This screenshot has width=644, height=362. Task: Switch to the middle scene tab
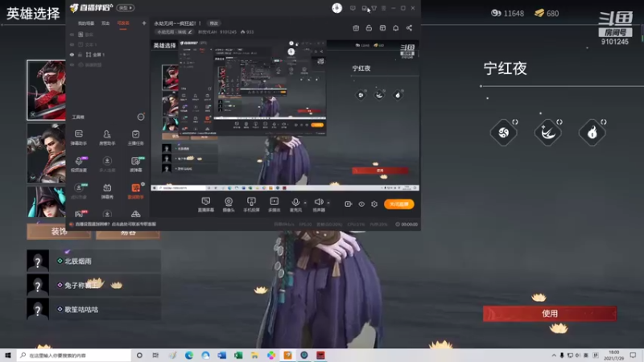(105, 23)
